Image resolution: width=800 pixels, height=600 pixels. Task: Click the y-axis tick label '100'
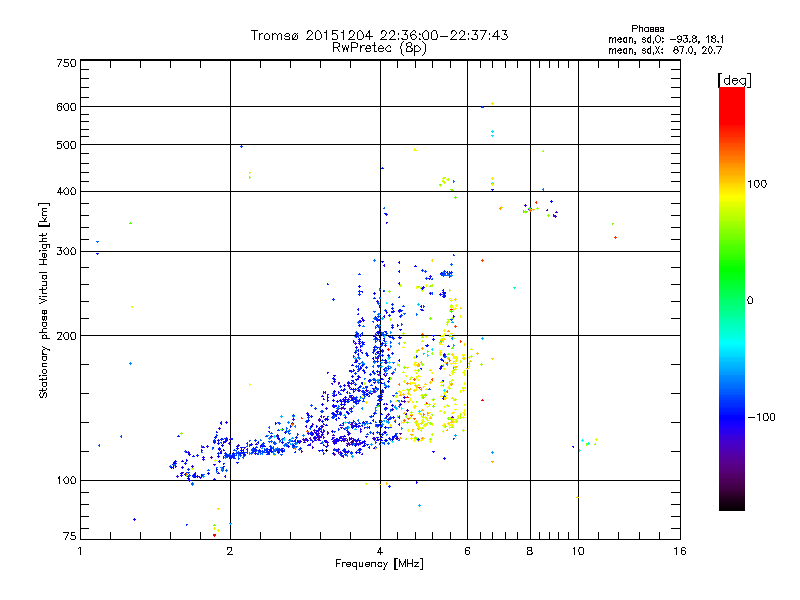pos(67,481)
